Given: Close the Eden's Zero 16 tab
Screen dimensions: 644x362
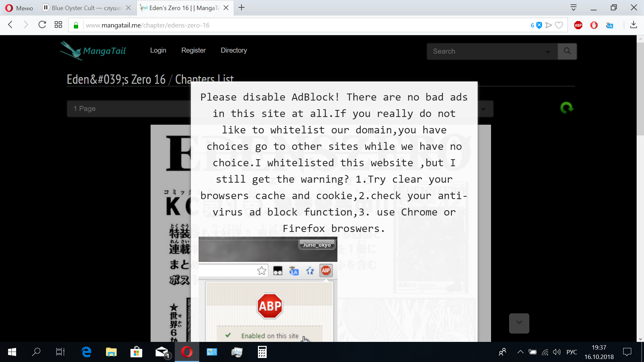Looking at the screenshot, I should tap(226, 8).
